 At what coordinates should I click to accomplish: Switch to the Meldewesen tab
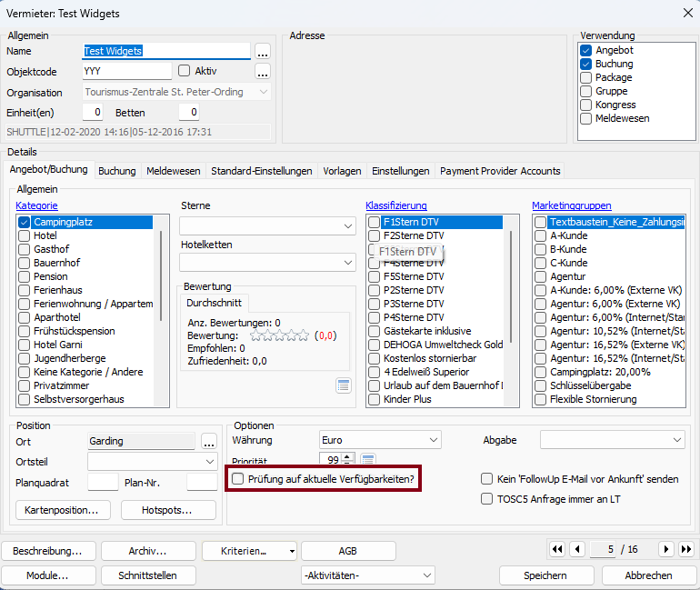pos(173,171)
